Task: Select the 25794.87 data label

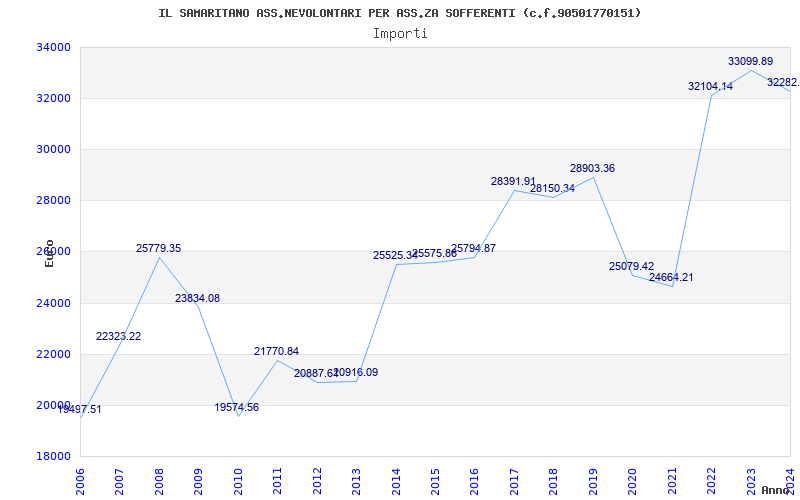Action: point(473,248)
